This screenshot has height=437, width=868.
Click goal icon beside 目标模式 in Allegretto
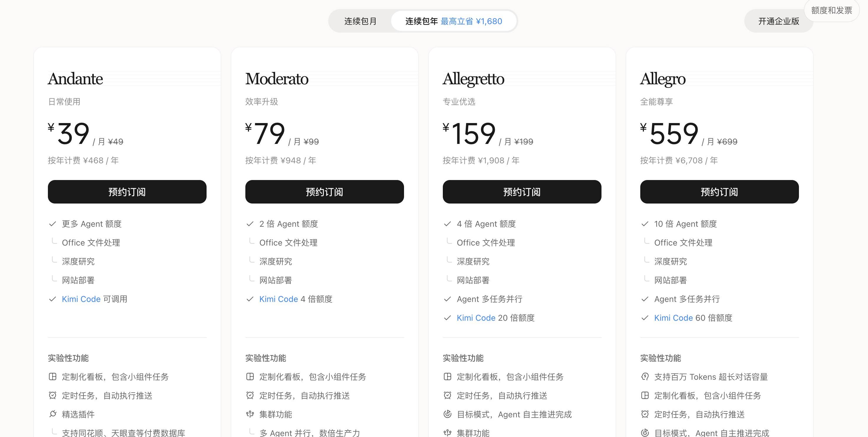[448, 414]
